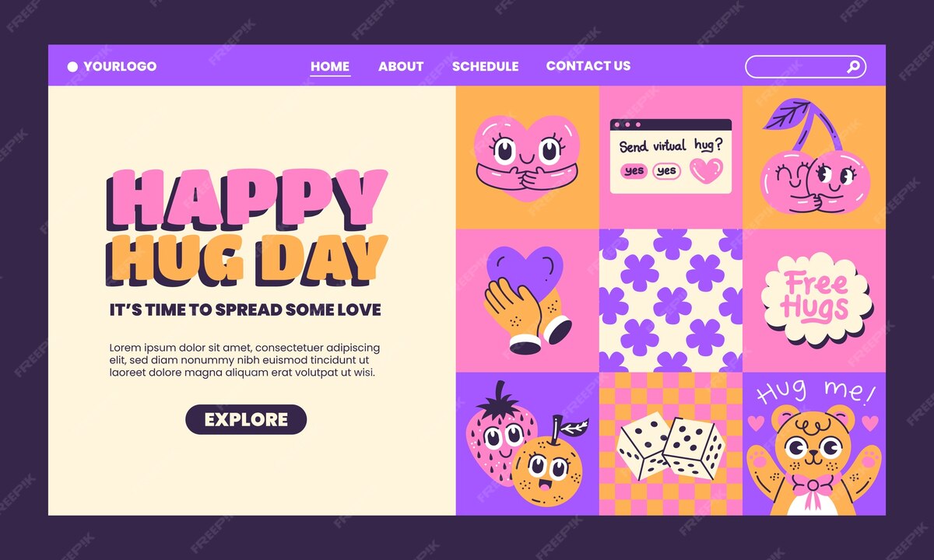Image resolution: width=934 pixels, height=560 pixels.
Task: Click the EXPLORE button
Action: pyautogui.click(x=246, y=420)
